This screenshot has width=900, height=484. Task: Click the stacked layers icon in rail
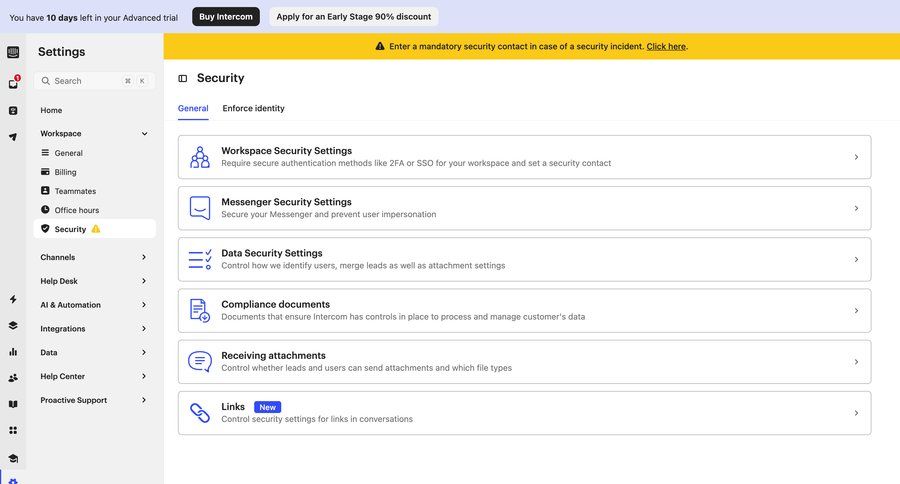(13, 325)
